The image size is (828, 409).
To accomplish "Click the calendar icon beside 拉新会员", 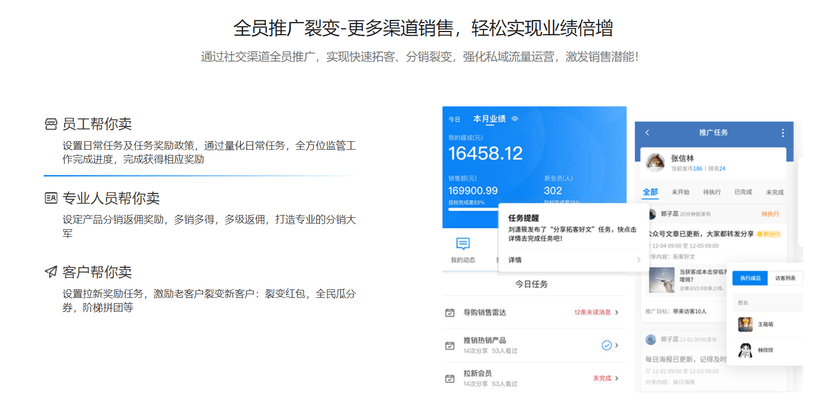I will (449, 378).
